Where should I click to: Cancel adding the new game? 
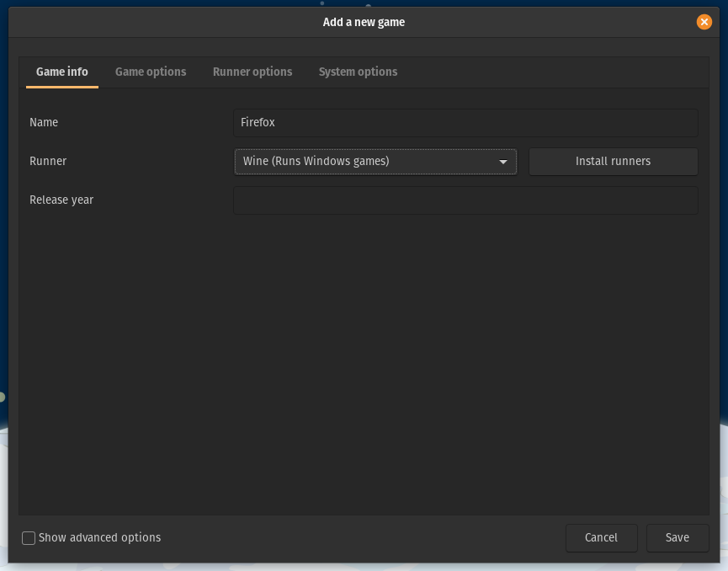click(x=601, y=537)
